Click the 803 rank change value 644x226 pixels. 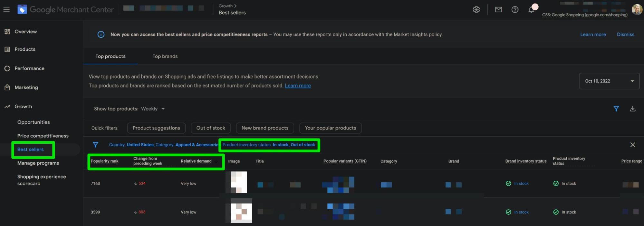pyautogui.click(x=142, y=212)
